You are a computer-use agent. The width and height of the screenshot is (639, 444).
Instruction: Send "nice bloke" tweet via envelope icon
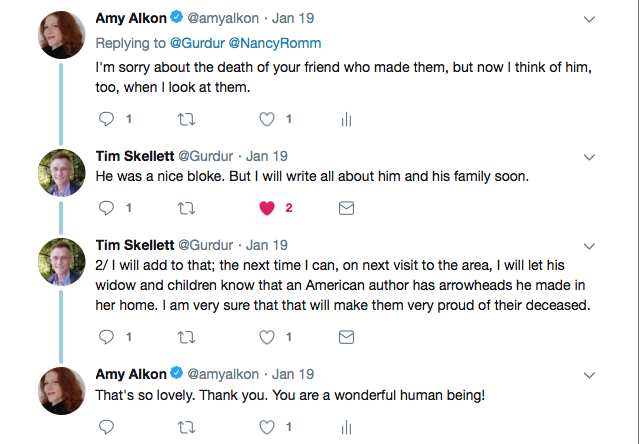point(346,208)
